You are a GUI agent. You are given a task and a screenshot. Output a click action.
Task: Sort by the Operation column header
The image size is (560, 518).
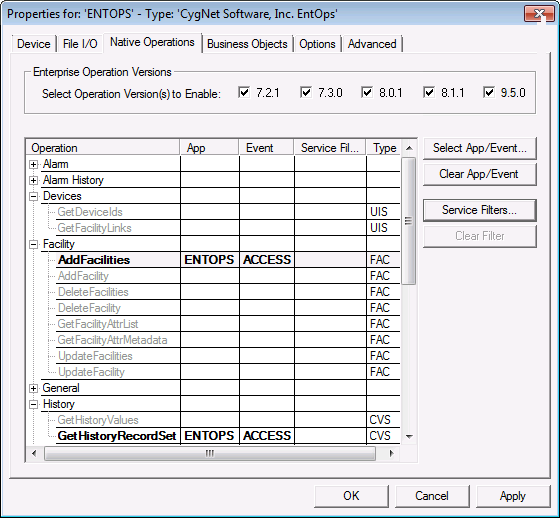pos(103,148)
